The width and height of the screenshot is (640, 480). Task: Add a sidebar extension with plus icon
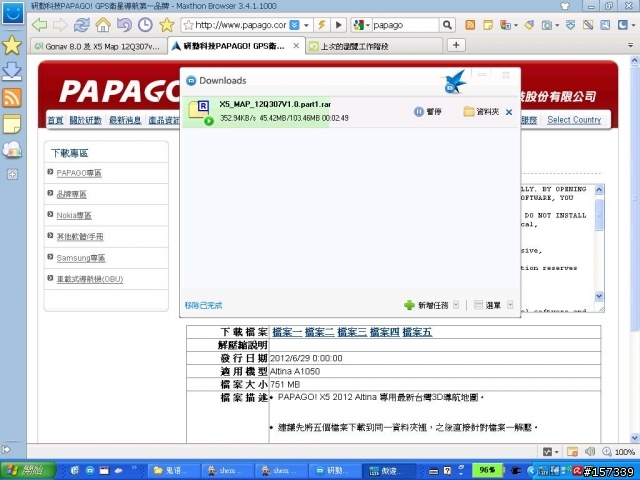click(12, 174)
